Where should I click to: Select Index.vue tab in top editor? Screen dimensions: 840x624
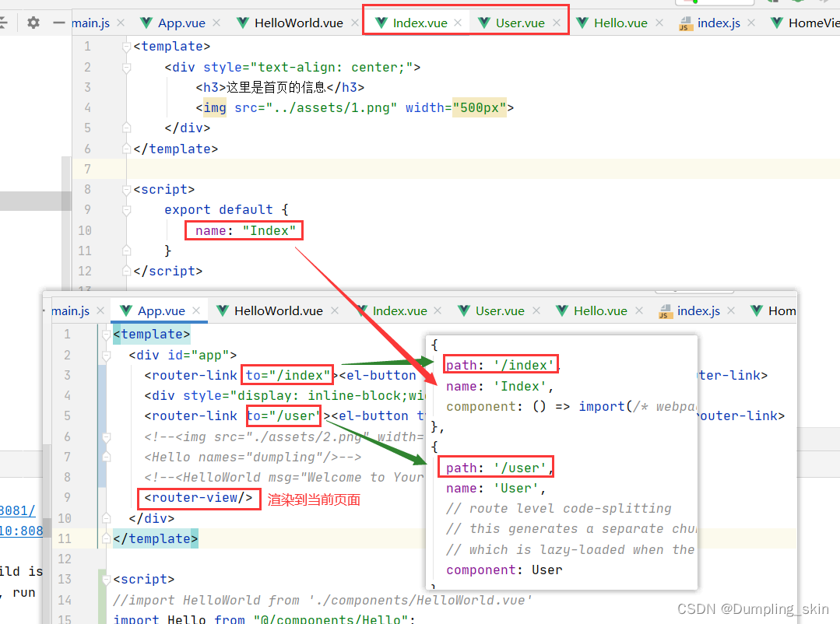coord(420,23)
